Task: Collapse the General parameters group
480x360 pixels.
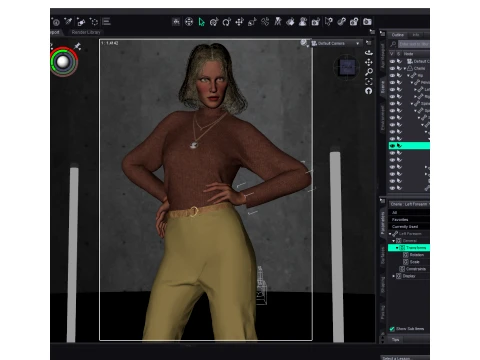Action: pyautogui.click(x=394, y=241)
